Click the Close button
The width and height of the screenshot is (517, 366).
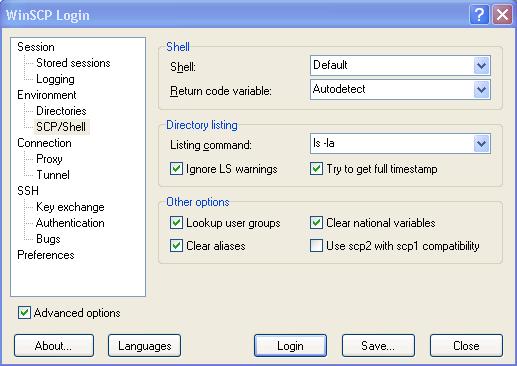click(x=466, y=346)
